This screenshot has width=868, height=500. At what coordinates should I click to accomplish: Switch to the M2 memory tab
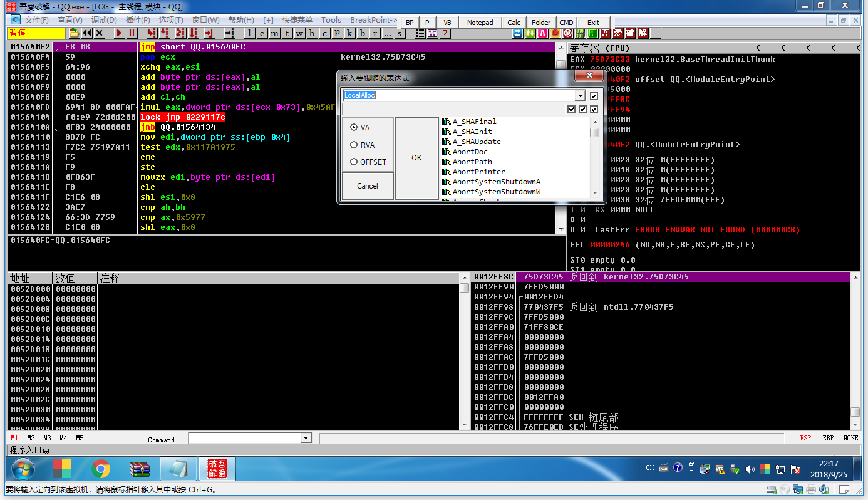point(31,438)
